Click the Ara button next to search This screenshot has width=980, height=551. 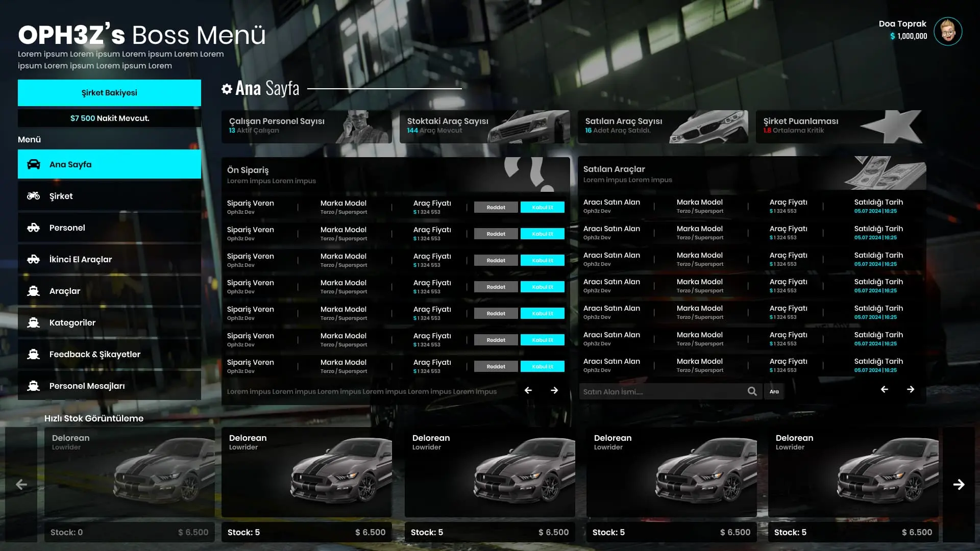click(774, 391)
